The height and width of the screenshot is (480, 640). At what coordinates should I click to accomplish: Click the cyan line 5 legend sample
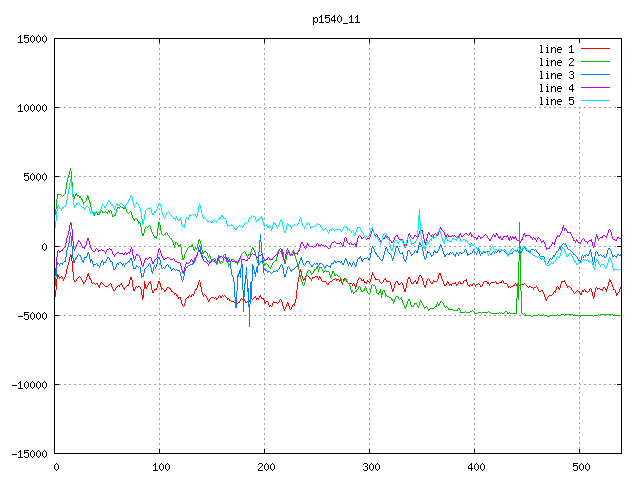tap(595, 101)
